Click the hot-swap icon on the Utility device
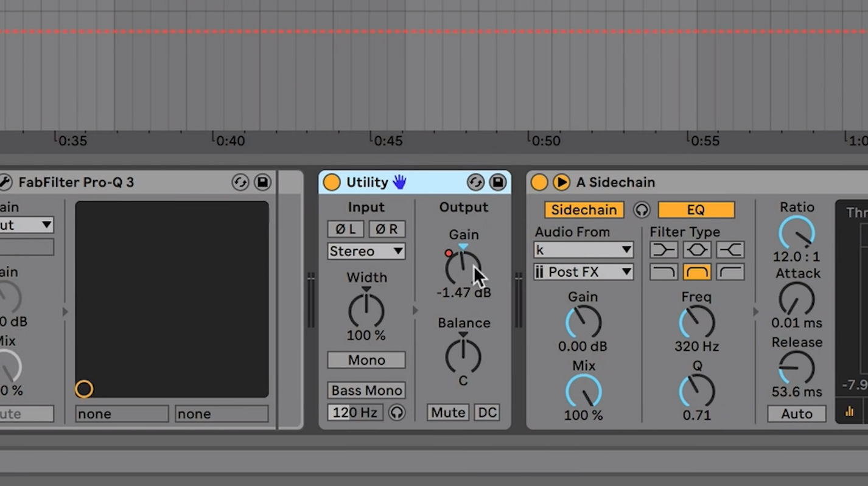 pyautogui.click(x=475, y=182)
